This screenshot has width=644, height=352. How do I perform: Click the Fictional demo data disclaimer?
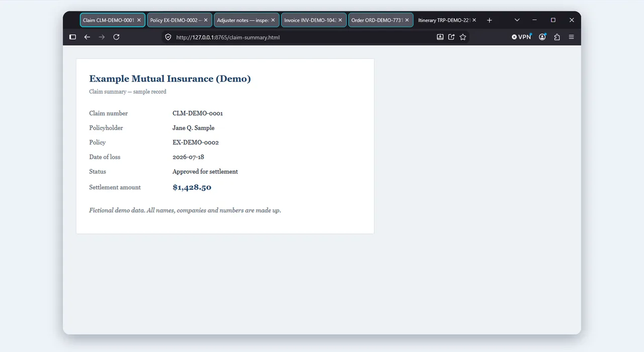click(185, 210)
